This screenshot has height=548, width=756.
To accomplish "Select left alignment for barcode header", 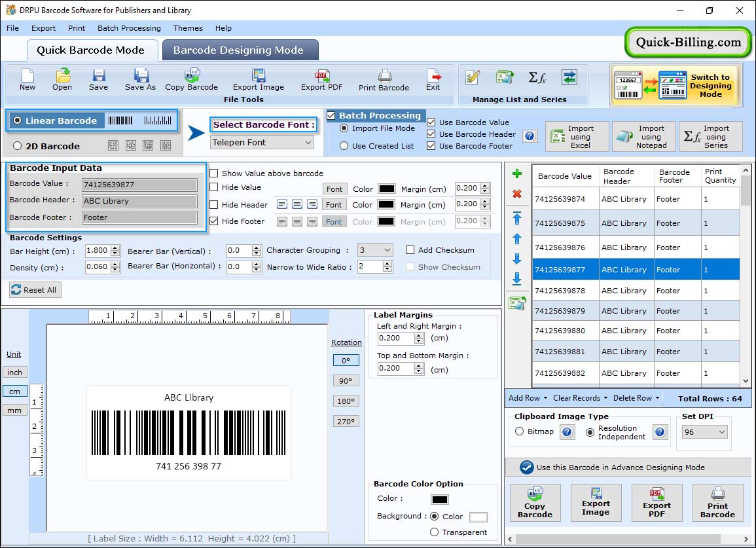I will [x=282, y=204].
